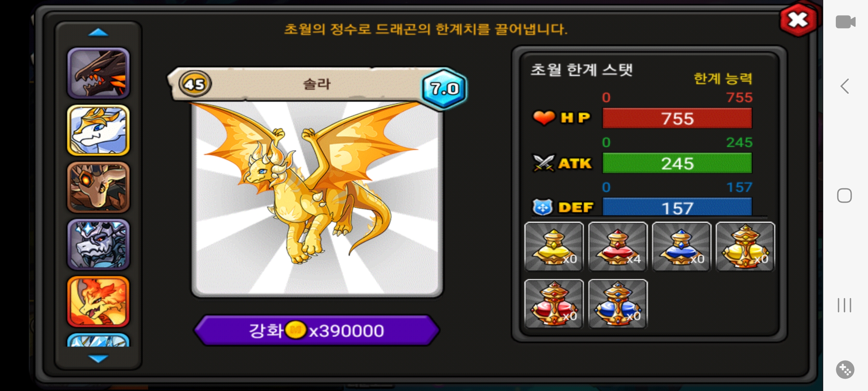868x391 pixels.
Task: Open the screen recorder camera icon
Action: (x=845, y=22)
